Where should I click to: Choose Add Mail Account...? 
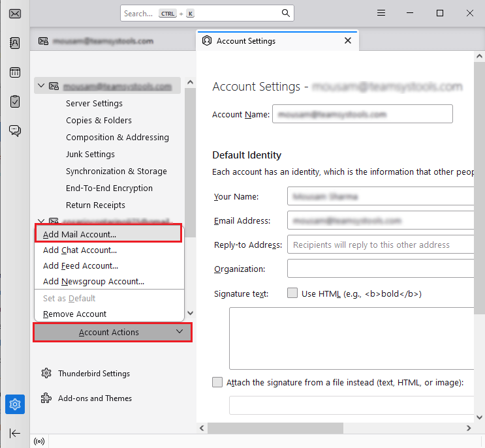point(109,234)
